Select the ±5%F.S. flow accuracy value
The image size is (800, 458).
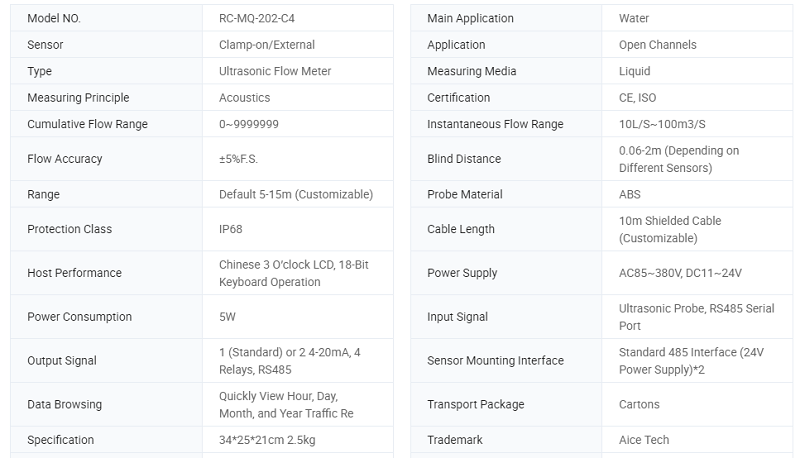tap(245, 159)
